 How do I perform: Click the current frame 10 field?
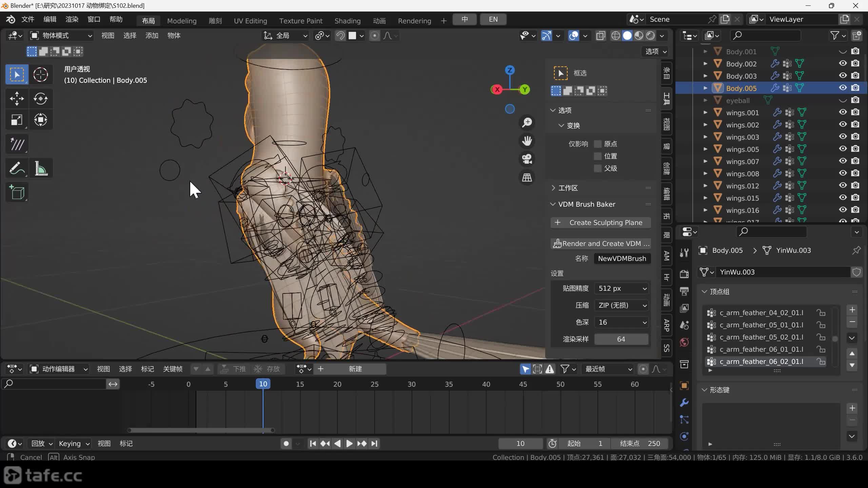coord(520,444)
